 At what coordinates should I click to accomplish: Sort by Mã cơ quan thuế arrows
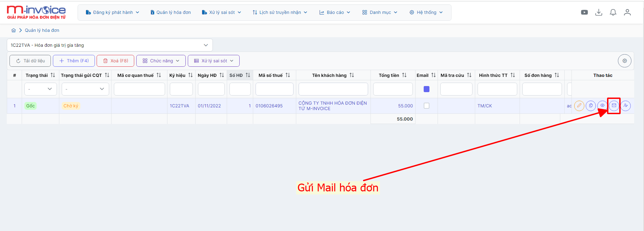159,75
